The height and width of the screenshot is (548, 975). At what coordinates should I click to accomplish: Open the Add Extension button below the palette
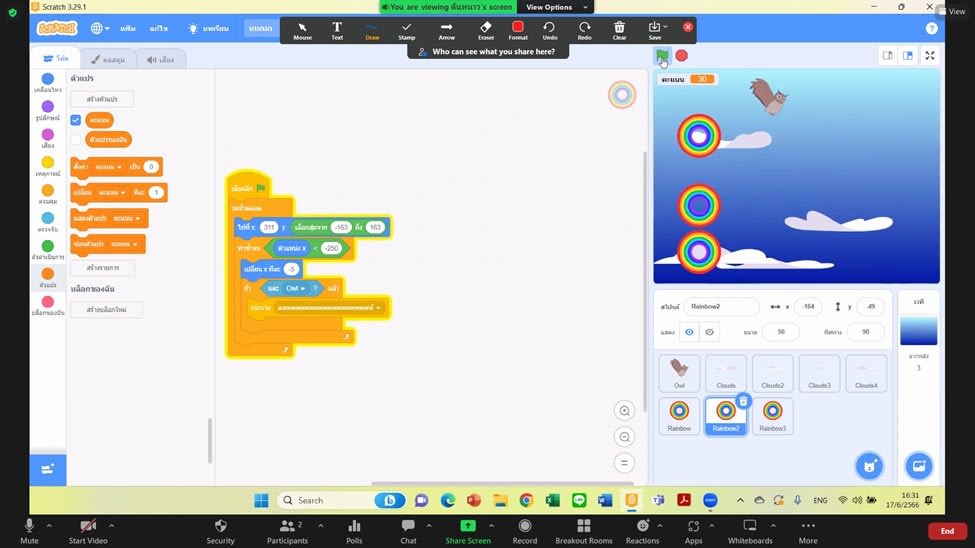(48, 469)
